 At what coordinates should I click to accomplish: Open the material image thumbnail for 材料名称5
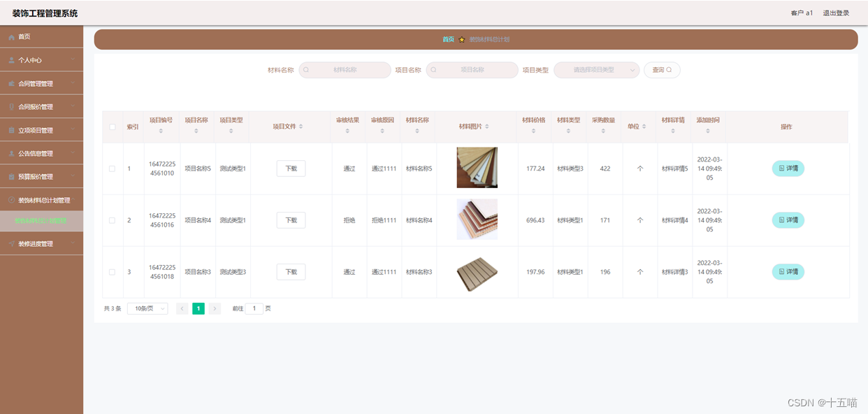pos(477,168)
